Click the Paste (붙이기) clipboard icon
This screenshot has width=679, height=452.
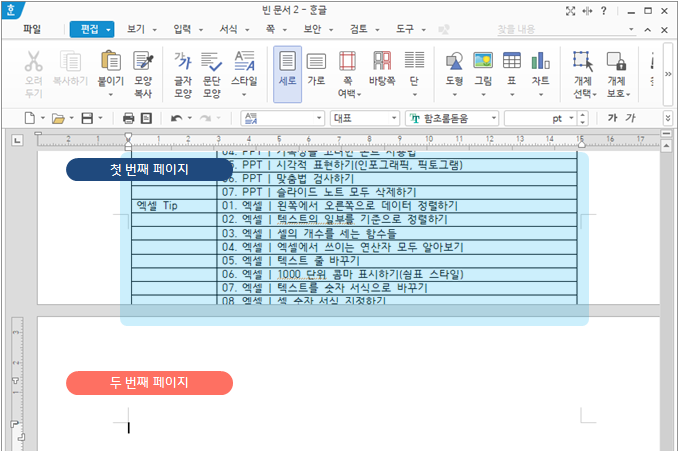coord(111,61)
